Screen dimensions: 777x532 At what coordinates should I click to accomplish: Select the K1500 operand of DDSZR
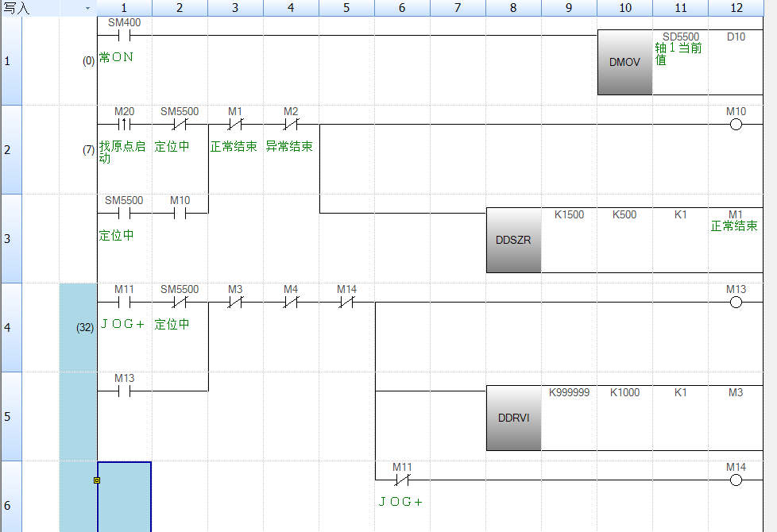(x=569, y=215)
